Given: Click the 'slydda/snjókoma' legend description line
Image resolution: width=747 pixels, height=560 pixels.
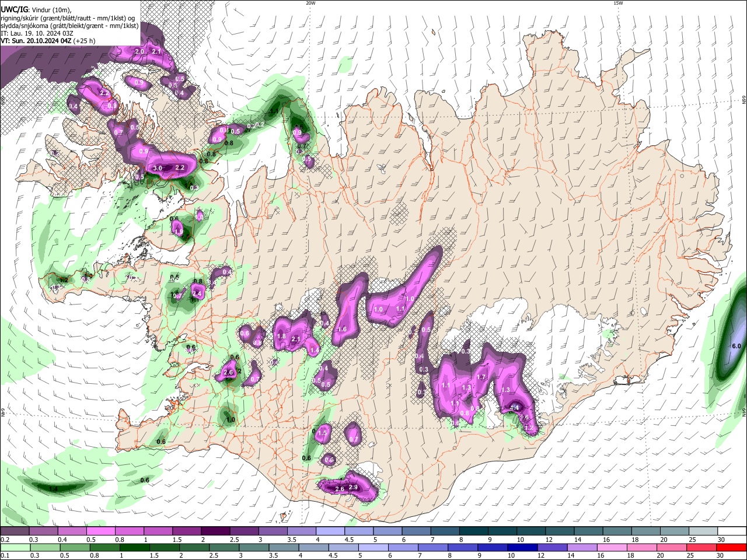Looking at the screenshot, I should [69, 26].
